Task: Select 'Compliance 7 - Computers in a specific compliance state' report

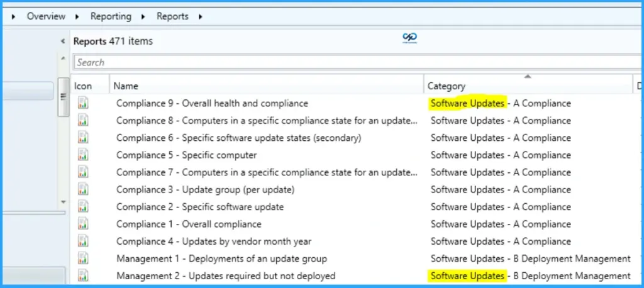Action: (x=267, y=172)
